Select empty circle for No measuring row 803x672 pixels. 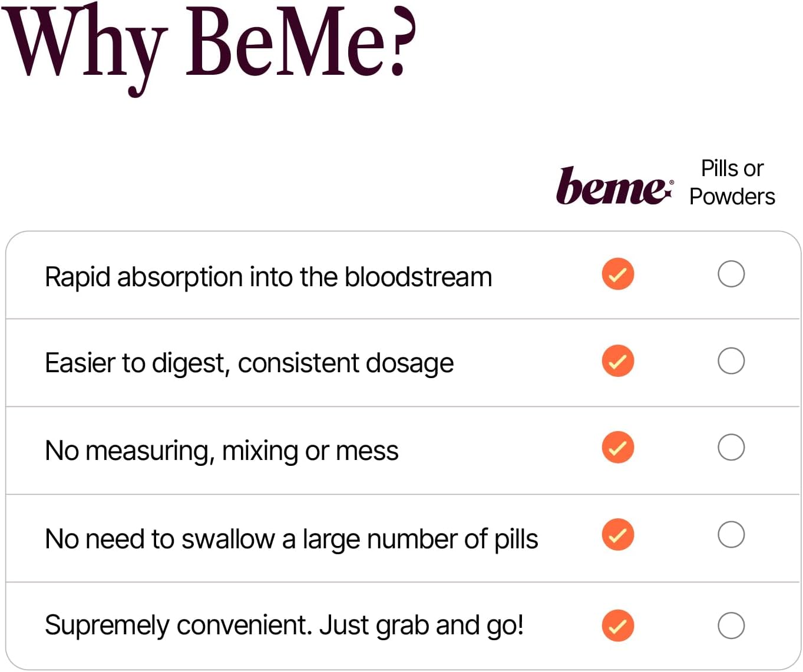(x=731, y=448)
